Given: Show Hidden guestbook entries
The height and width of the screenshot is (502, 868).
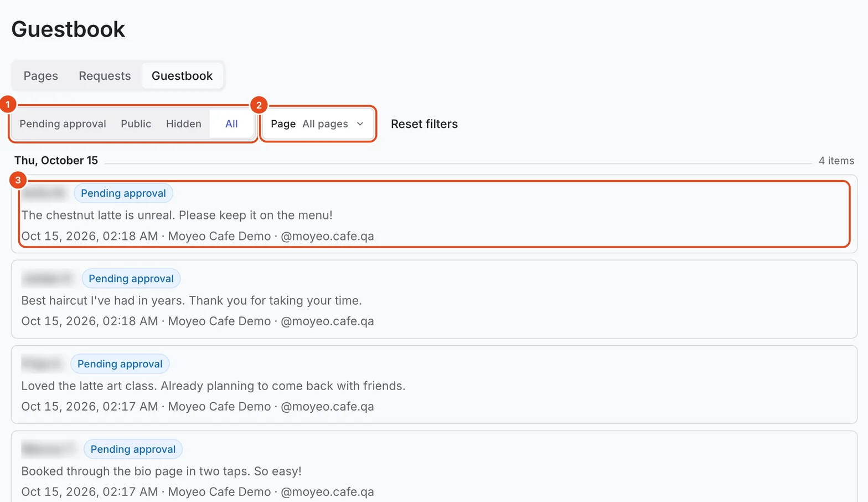Looking at the screenshot, I should (x=184, y=124).
